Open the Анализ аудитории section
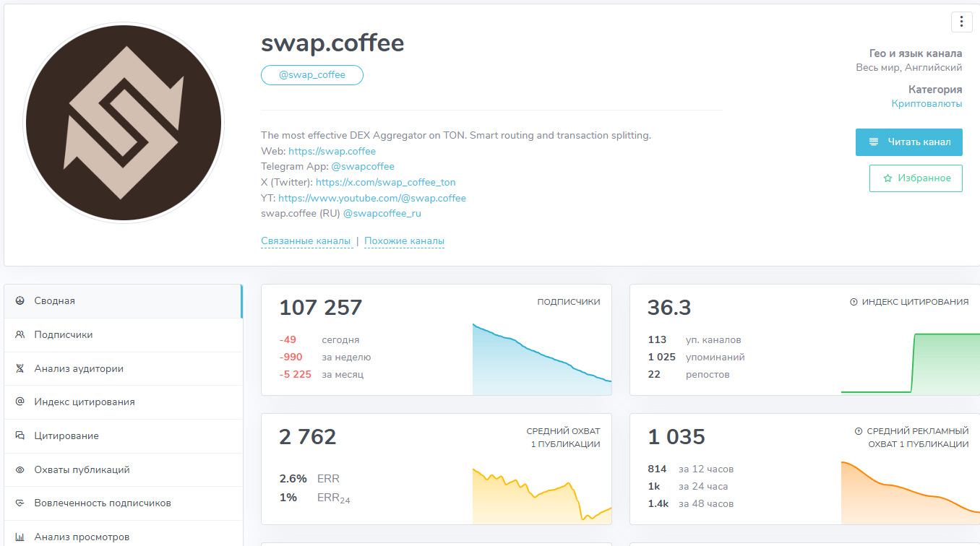This screenshot has height=546, width=980. pyautogui.click(x=123, y=368)
